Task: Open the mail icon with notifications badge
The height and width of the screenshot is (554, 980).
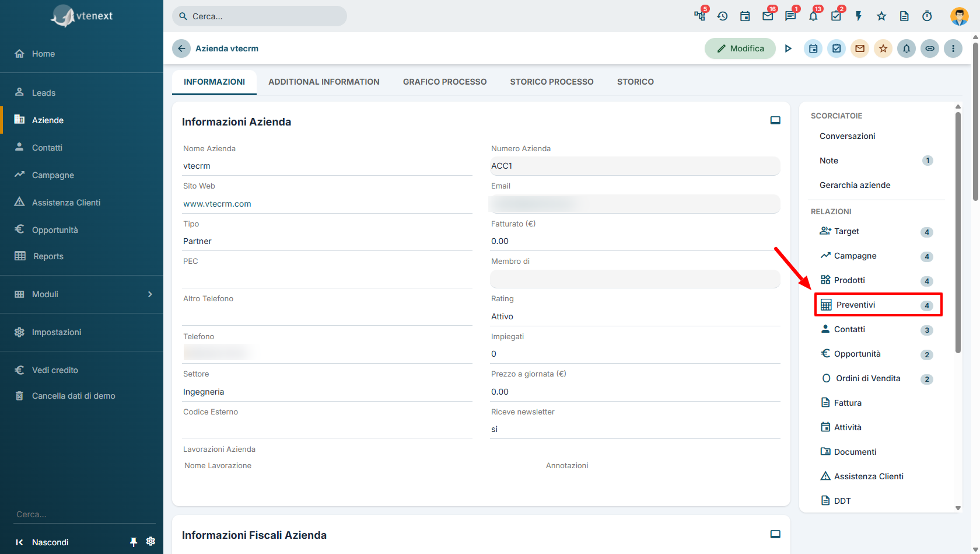Action: (768, 16)
